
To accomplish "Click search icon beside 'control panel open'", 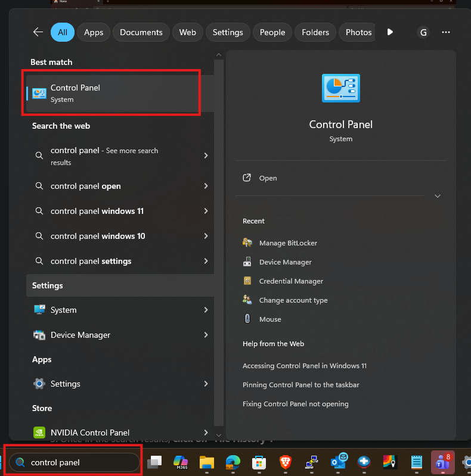I will tap(39, 185).
